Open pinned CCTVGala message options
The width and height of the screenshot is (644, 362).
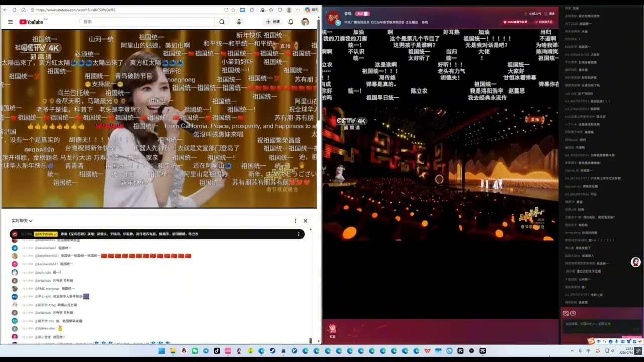click(299, 234)
